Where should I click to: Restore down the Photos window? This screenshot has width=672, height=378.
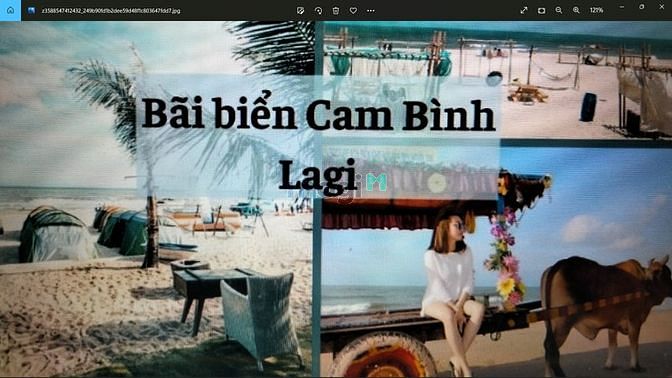click(642, 7)
